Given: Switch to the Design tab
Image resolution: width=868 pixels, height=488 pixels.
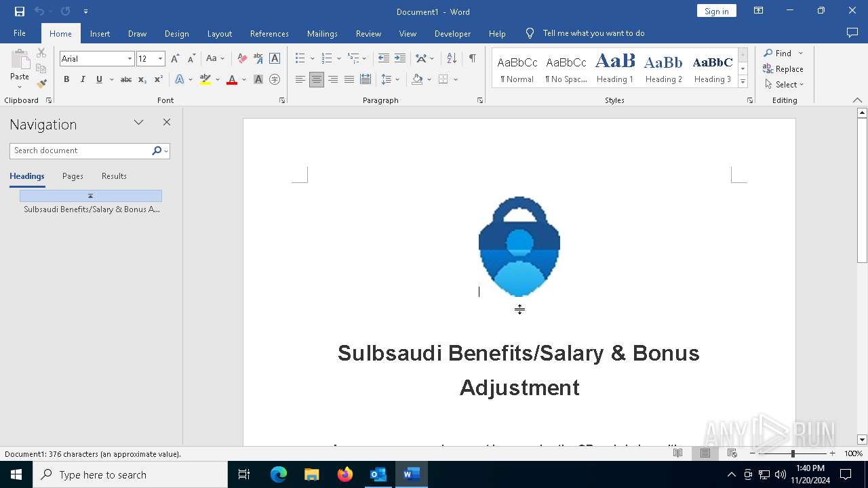Looking at the screenshot, I should point(176,33).
